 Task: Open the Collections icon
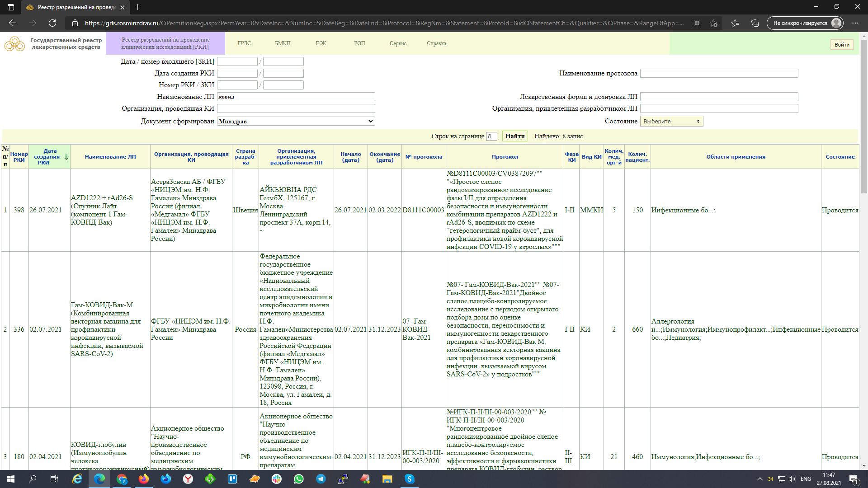[755, 23]
